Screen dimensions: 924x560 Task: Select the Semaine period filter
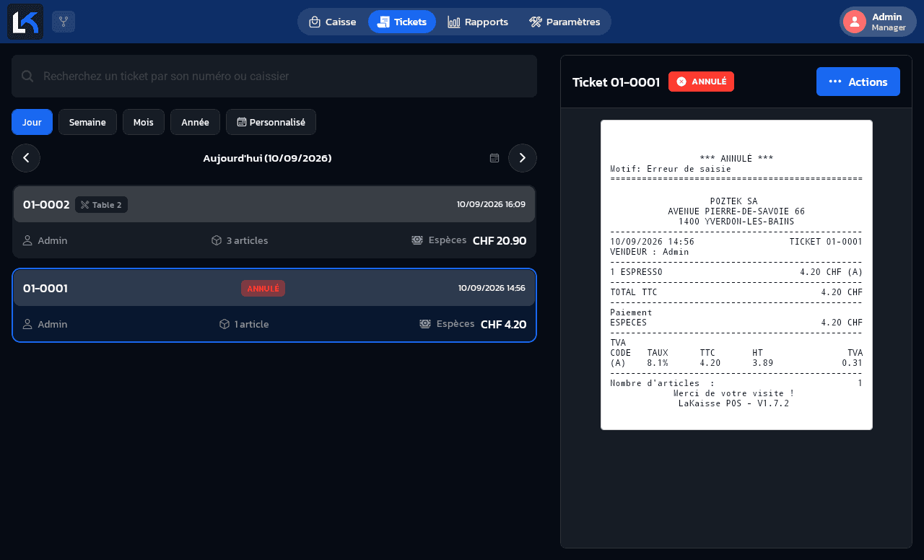tap(87, 122)
